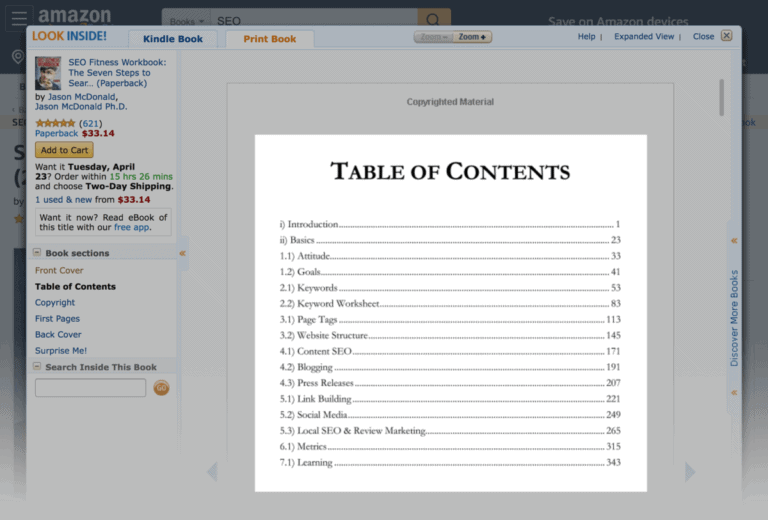Click the orange GO search button
768x520 pixels.
(161, 388)
